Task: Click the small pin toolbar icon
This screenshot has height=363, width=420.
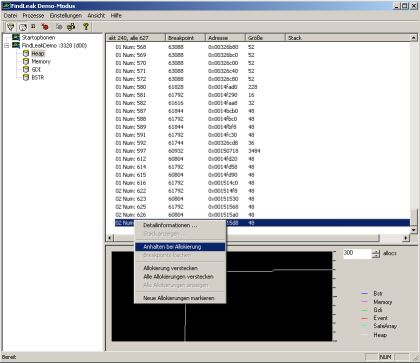Action: point(33,26)
